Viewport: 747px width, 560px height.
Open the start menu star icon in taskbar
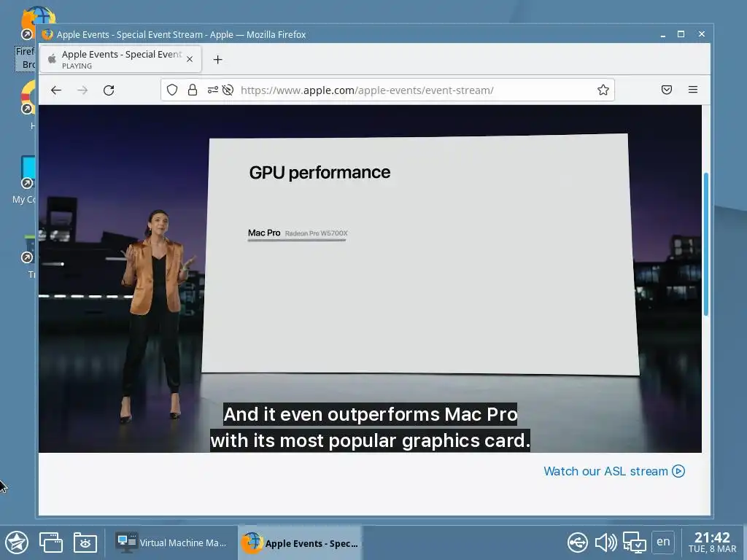[x=17, y=542]
